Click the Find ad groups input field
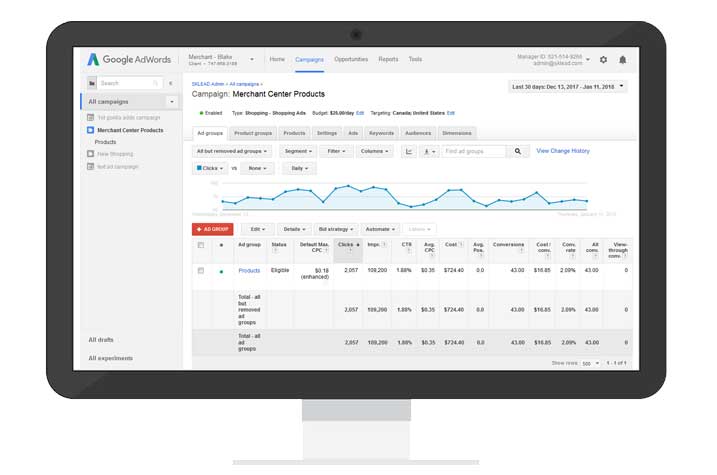The image size is (717, 475). point(474,151)
